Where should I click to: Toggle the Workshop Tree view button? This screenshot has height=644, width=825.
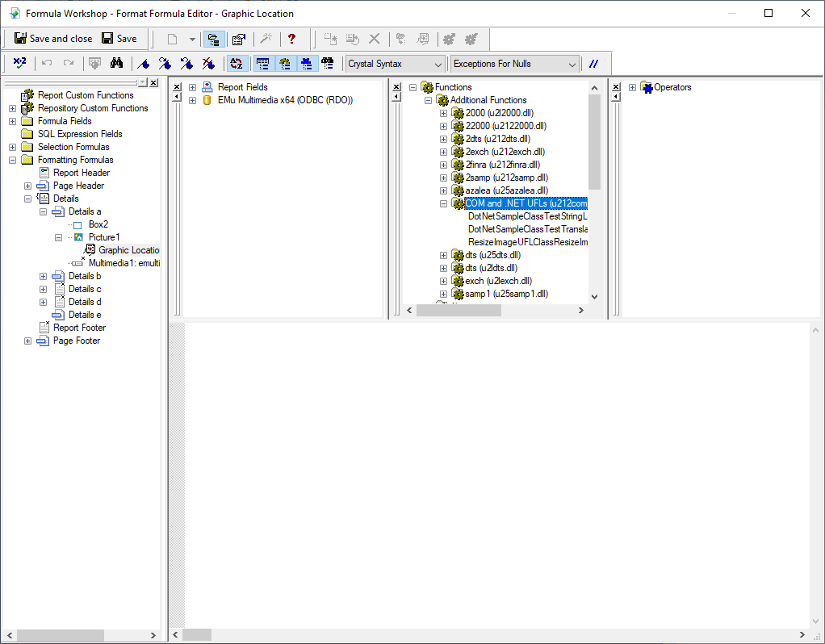point(214,39)
